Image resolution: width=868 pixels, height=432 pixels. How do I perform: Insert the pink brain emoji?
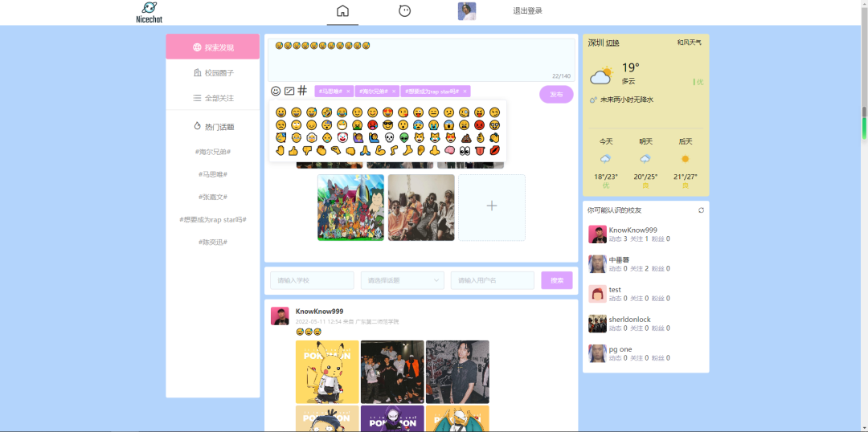pyautogui.click(x=449, y=150)
